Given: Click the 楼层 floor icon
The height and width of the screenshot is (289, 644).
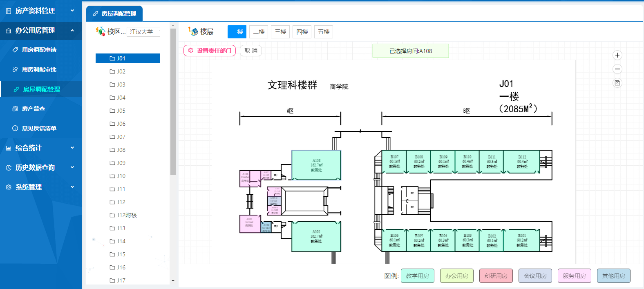Looking at the screenshot, I should coord(193,31).
